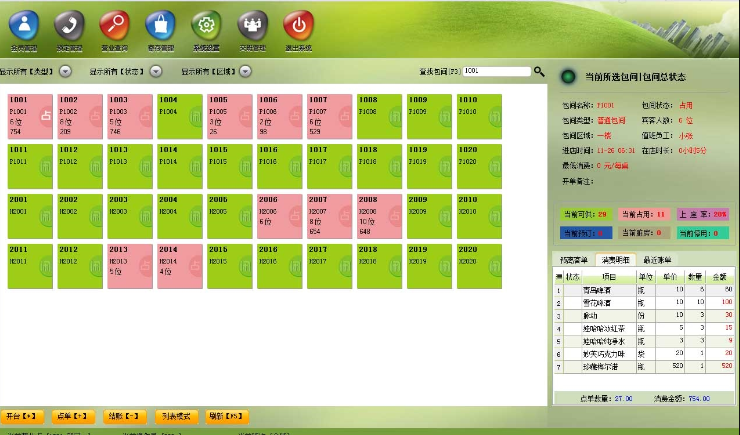The width and height of the screenshot is (740, 435).
Task: Click the occupied badge on room 2008
Action: pyautogui.click(x=395, y=215)
